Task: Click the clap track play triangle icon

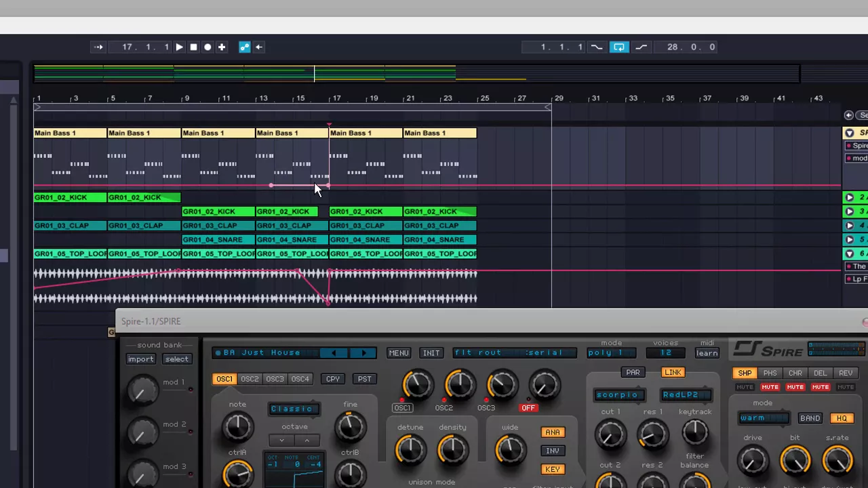Action: tap(849, 225)
